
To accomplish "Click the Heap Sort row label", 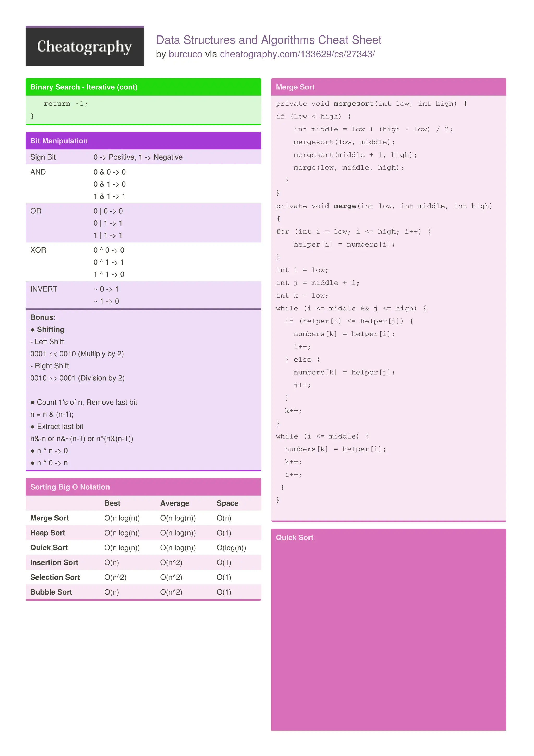I will 48,533.
